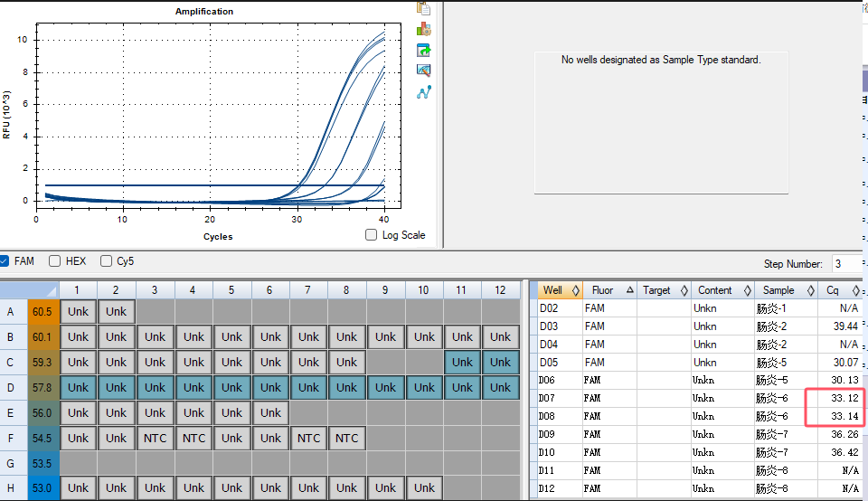
Task: Click the Well column header
Action: pos(560,290)
